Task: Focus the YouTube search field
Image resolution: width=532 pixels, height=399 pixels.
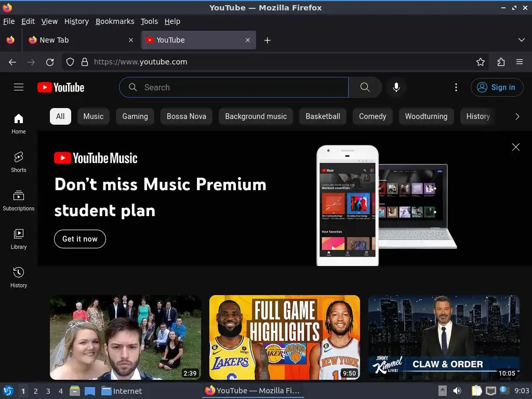Action: 234,87
